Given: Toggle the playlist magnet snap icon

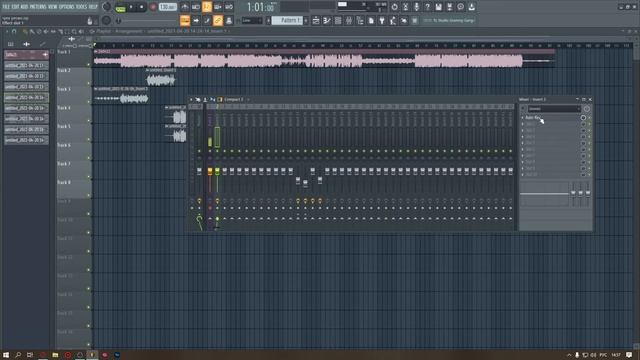Looking at the screenshot, I should click(14, 31).
